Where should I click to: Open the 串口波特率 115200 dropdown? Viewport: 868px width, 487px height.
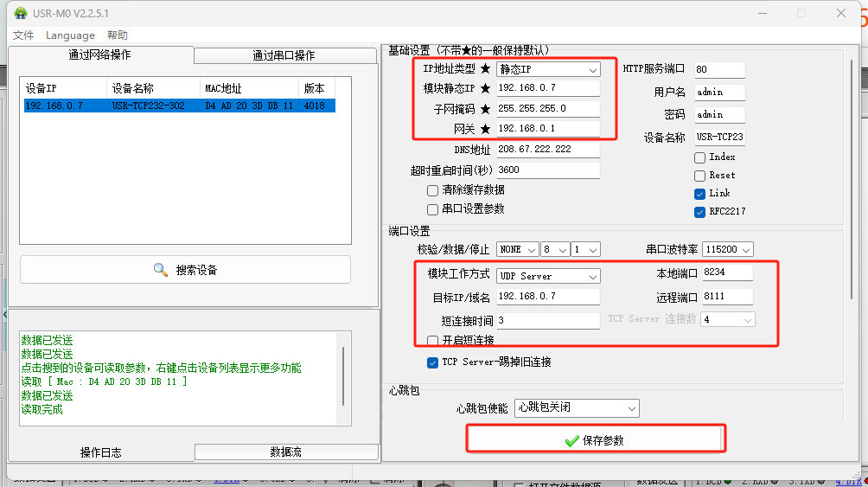click(x=727, y=249)
